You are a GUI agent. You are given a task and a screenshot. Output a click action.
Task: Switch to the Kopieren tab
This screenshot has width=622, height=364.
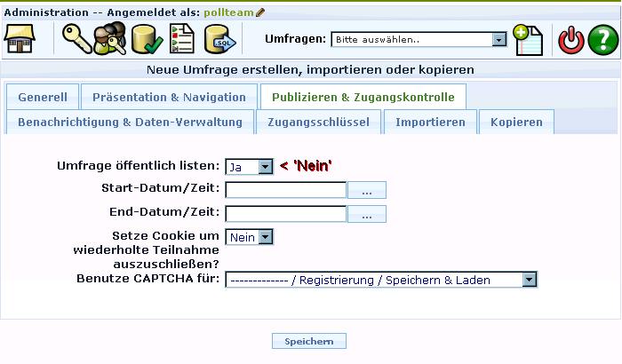pyautogui.click(x=516, y=123)
